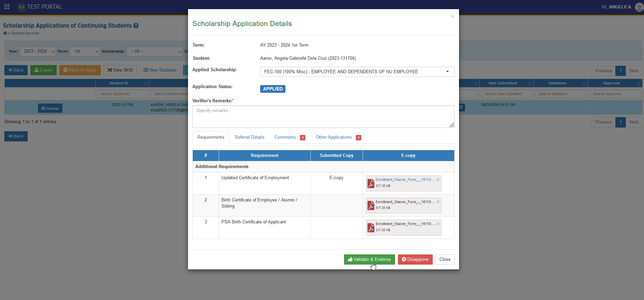The height and width of the screenshot is (300, 644).
Task: Sort by the Student ID column arrows
Action: (145, 83)
